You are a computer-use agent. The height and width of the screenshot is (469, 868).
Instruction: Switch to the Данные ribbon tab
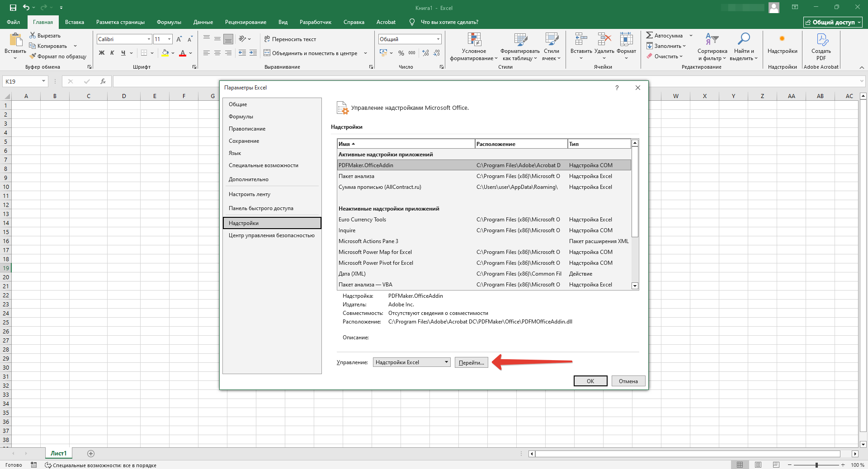coord(203,22)
